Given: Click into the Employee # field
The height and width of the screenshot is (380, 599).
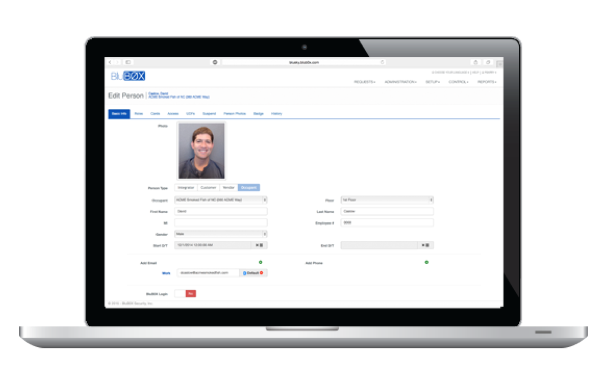Looking at the screenshot, I should tap(387, 223).
